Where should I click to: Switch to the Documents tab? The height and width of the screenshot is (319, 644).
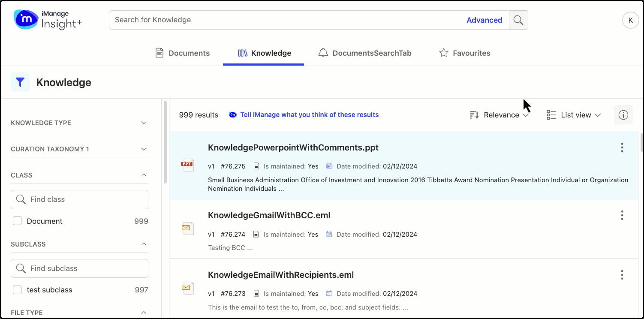[183, 53]
